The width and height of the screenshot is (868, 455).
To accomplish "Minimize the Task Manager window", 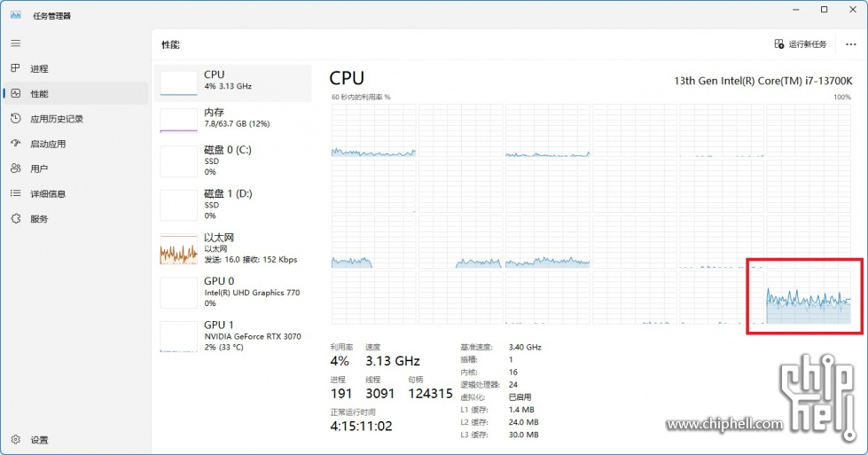I will [796, 10].
